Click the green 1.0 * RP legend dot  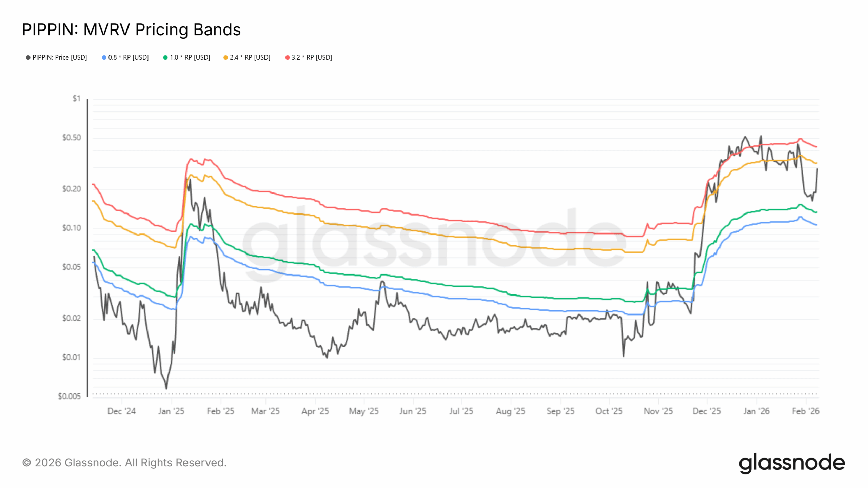click(165, 58)
